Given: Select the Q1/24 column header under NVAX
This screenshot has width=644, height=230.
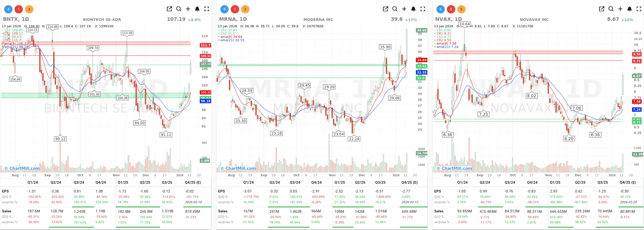Looking at the screenshot, I should [x=463, y=182].
